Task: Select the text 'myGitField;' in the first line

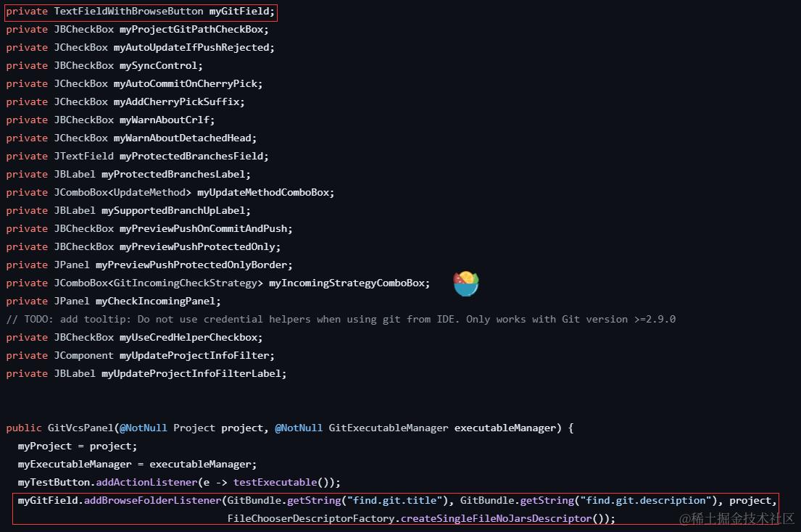Action: coord(241,11)
